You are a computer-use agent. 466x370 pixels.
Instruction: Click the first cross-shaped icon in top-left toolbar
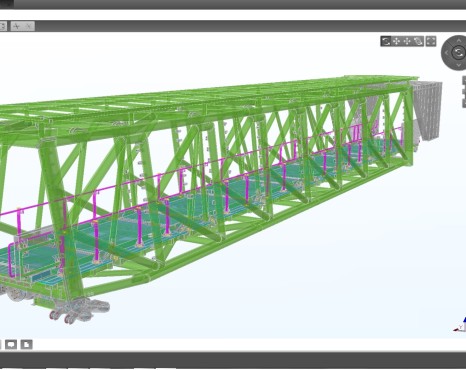coord(16,26)
